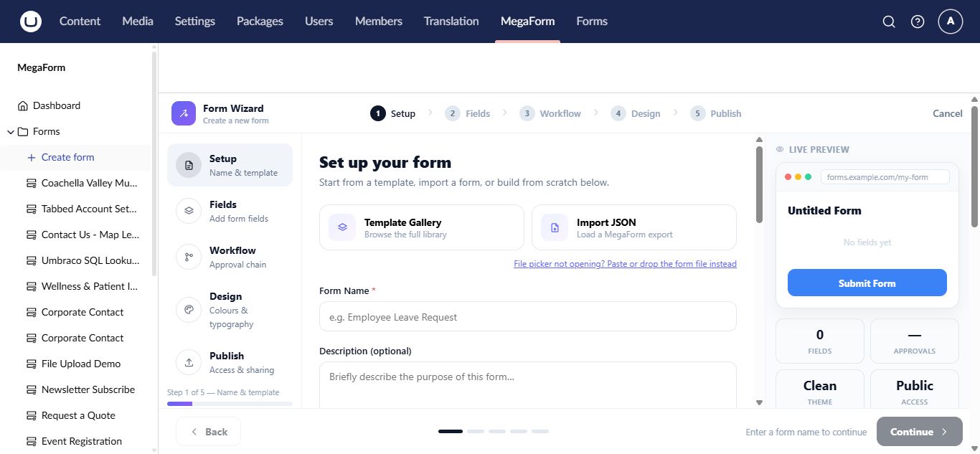Click form icon beside Tabbed Account Set...

31,209
